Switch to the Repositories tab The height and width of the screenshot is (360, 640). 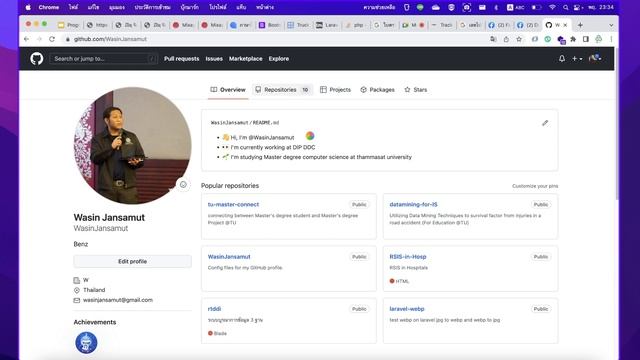coord(282,90)
